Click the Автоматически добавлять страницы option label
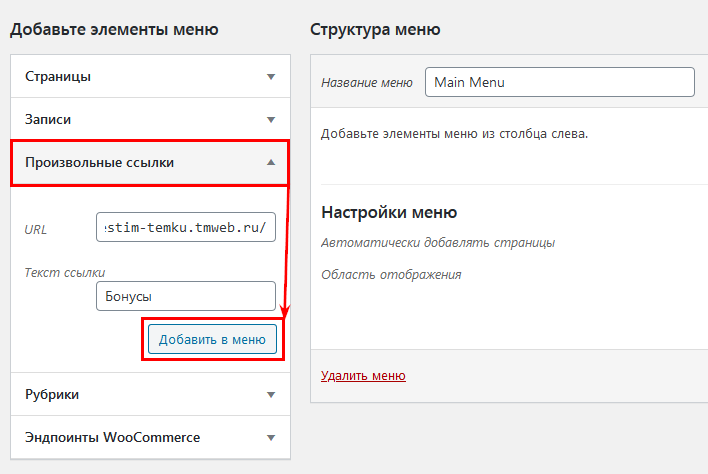The width and height of the screenshot is (708, 474). point(438,243)
